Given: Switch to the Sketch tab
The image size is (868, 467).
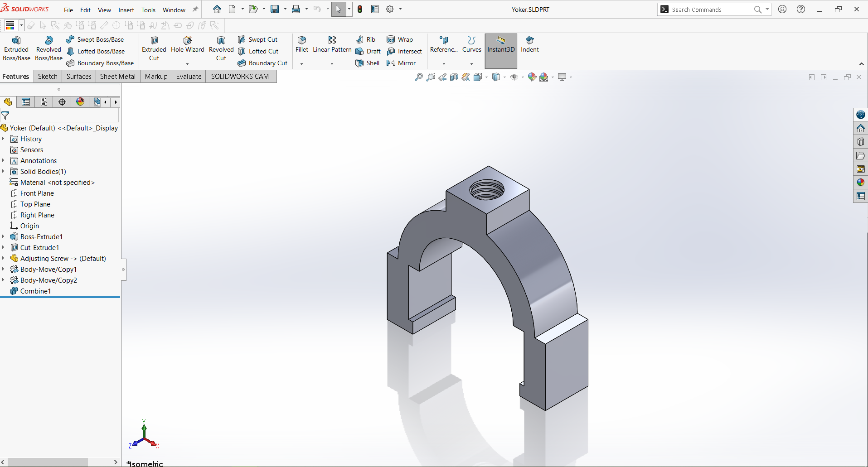Looking at the screenshot, I should point(48,77).
